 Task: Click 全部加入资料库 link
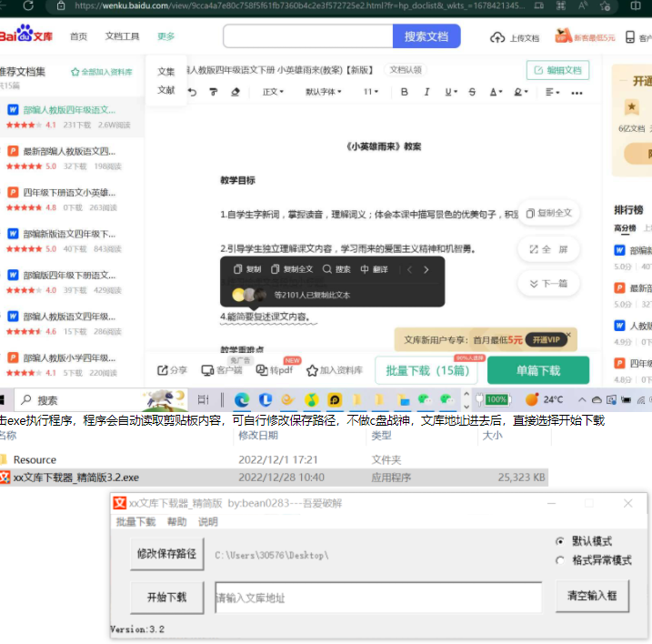tap(102, 72)
